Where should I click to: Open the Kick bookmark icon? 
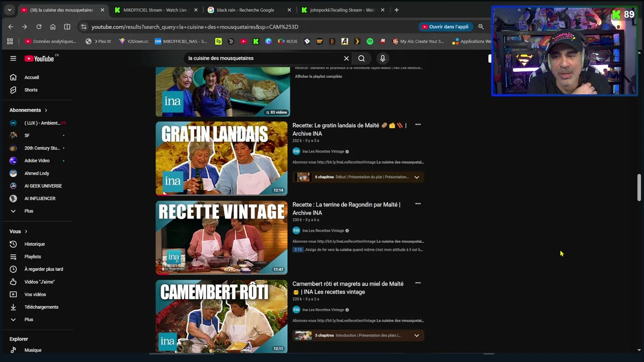[256, 41]
